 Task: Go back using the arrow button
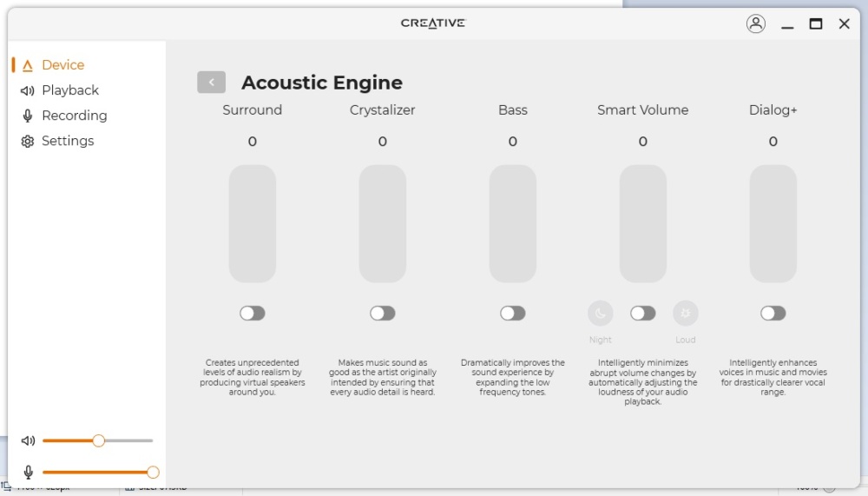point(211,82)
